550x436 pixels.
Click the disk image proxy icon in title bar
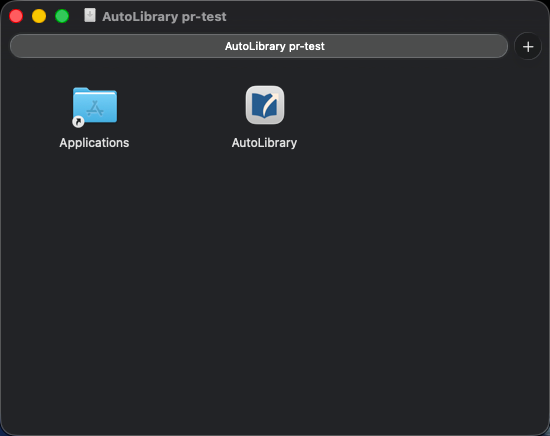90,16
